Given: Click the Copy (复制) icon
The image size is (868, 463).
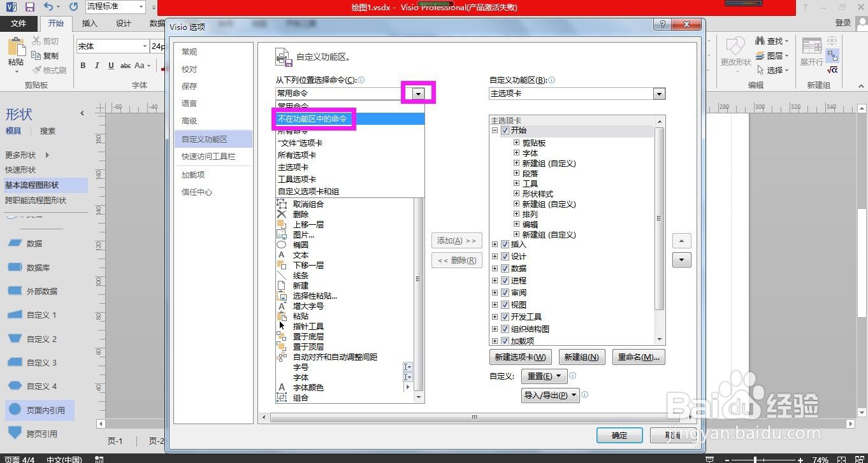Looking at the screenshot, I should (36, 55).
